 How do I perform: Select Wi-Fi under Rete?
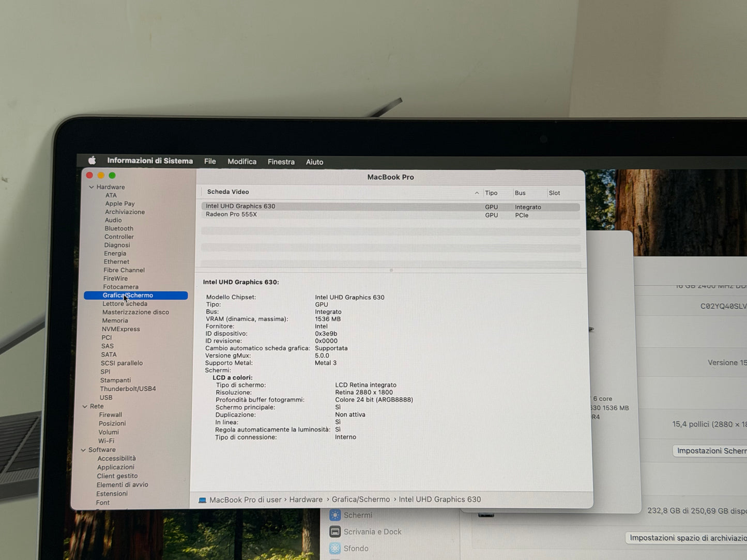106,441
